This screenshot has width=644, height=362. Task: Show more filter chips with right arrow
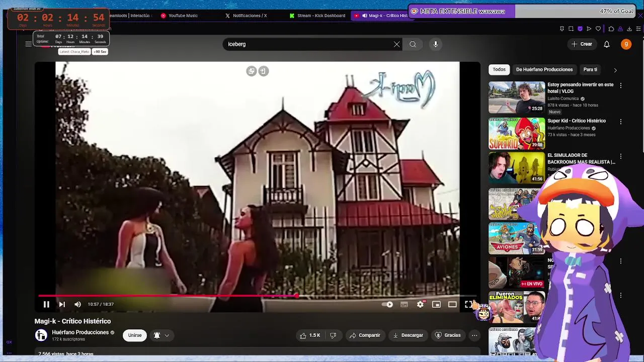tap(615, 70)
